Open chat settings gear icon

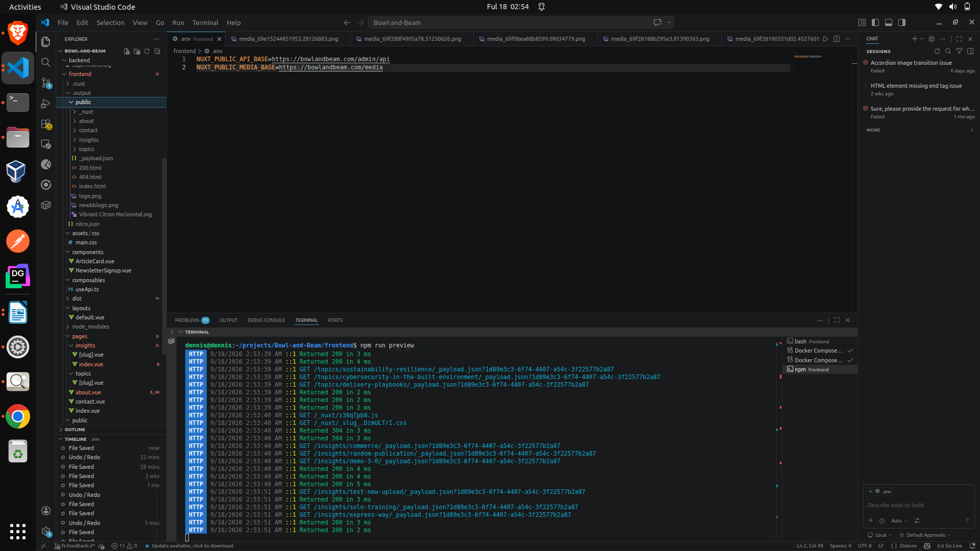pyautogui.click(x=932, y=39)
